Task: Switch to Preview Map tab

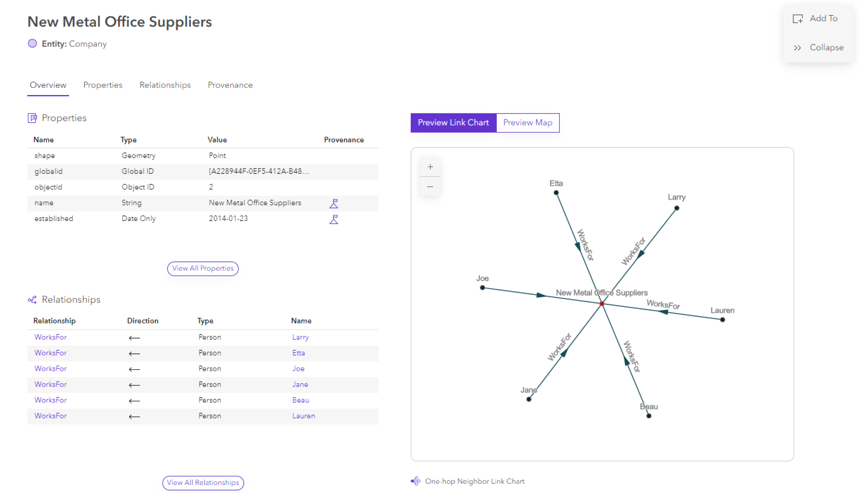Action: [x=528, y=122]
